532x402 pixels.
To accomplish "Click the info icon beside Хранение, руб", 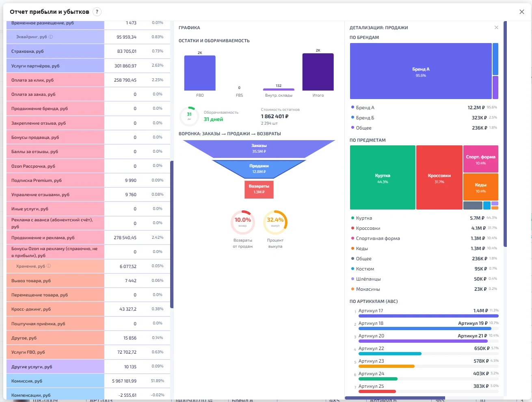I will pos(49,266).
